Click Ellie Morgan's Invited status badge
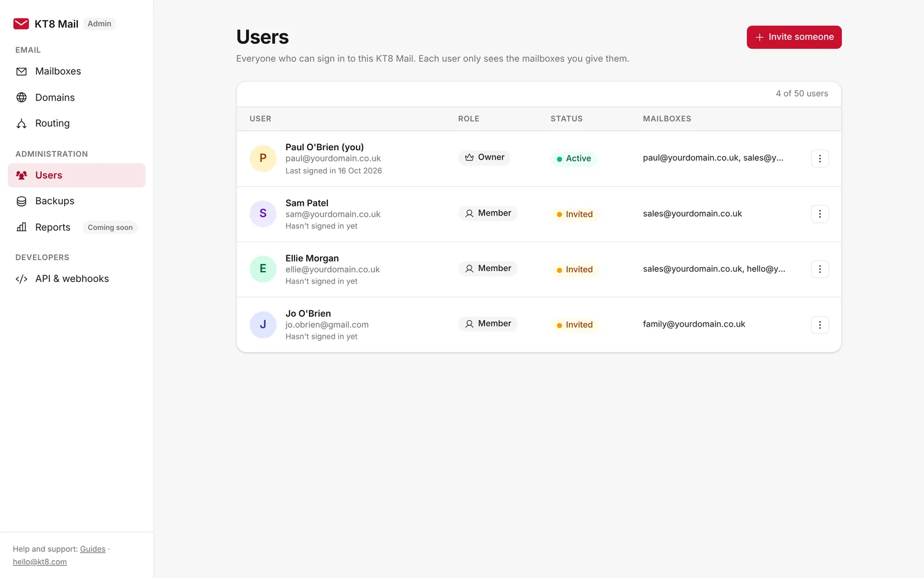Viewport: 924px width, 578px height. click(575, 269)
